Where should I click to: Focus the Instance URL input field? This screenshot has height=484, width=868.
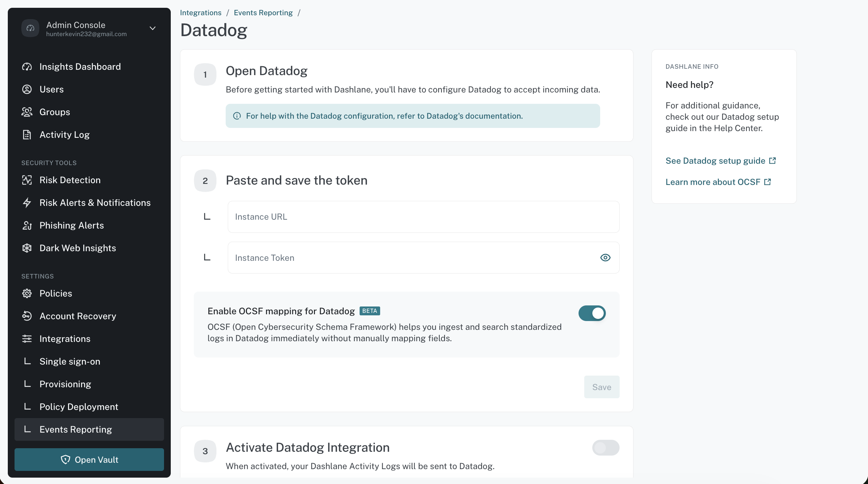point(424,217)
